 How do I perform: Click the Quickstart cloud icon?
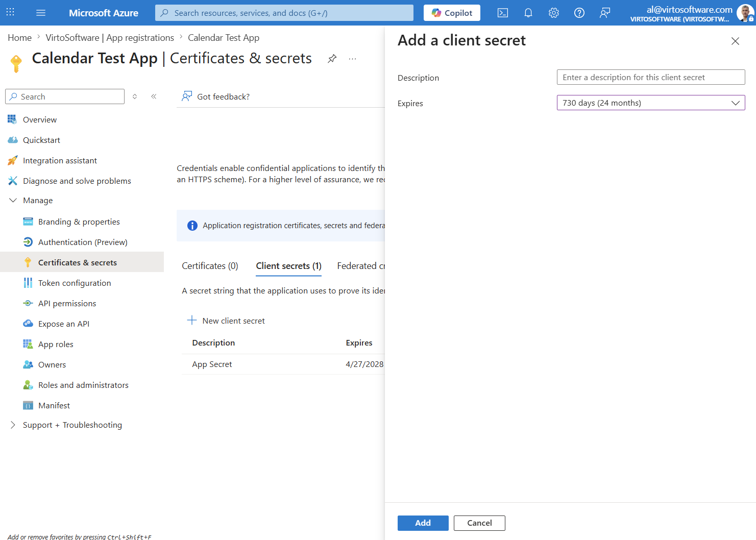click(x=13, y=140)
